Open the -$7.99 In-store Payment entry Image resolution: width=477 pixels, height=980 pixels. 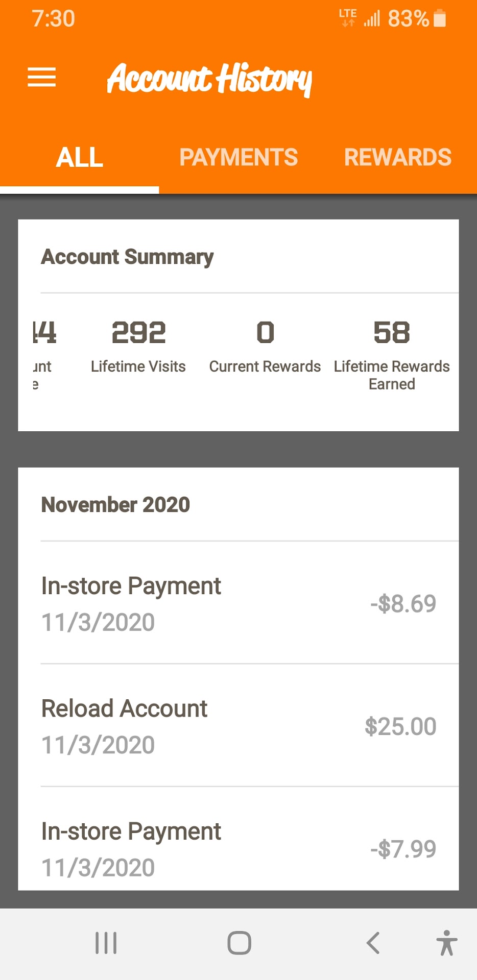coord(238,848)
